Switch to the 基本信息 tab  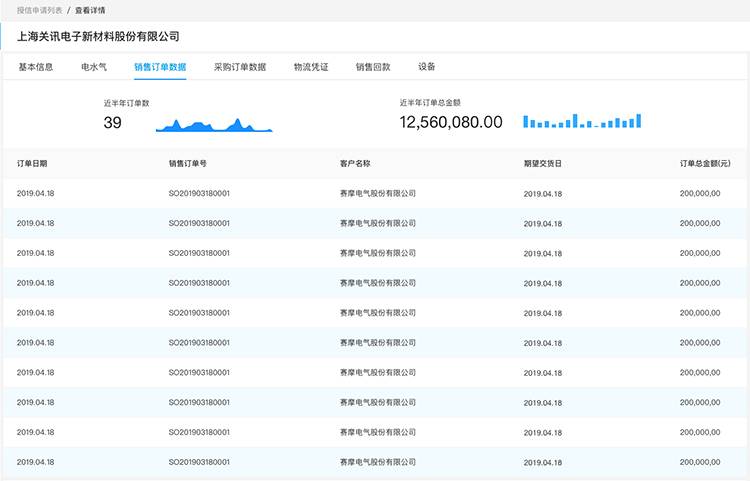click(x=36, y=67)
